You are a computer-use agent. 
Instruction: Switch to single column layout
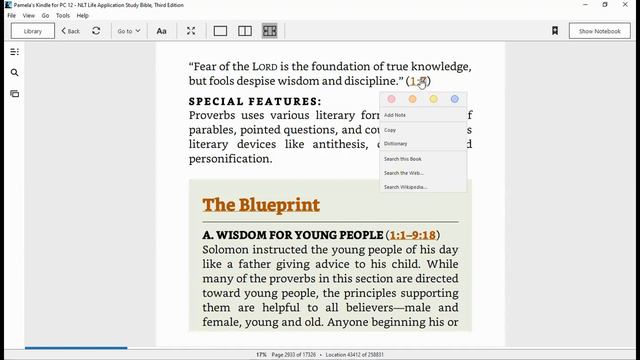click(x=220, y=31)
